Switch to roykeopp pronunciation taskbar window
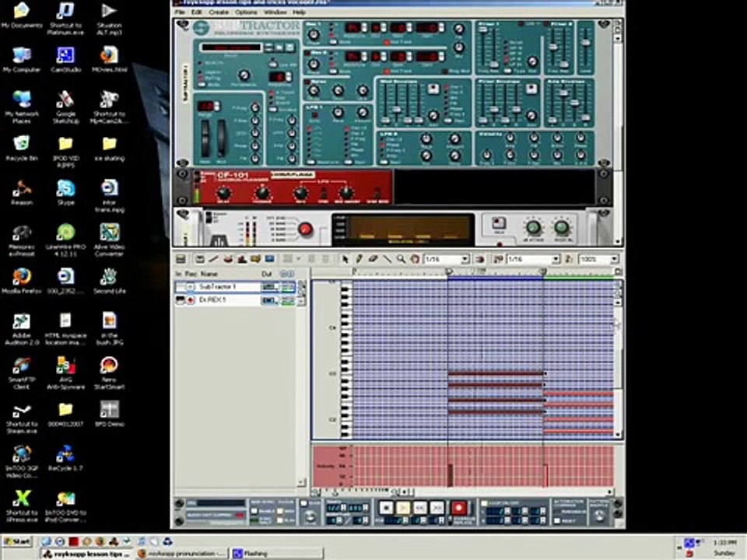The width and height of the screenshot is (747, 560). [x=182, y=553]
